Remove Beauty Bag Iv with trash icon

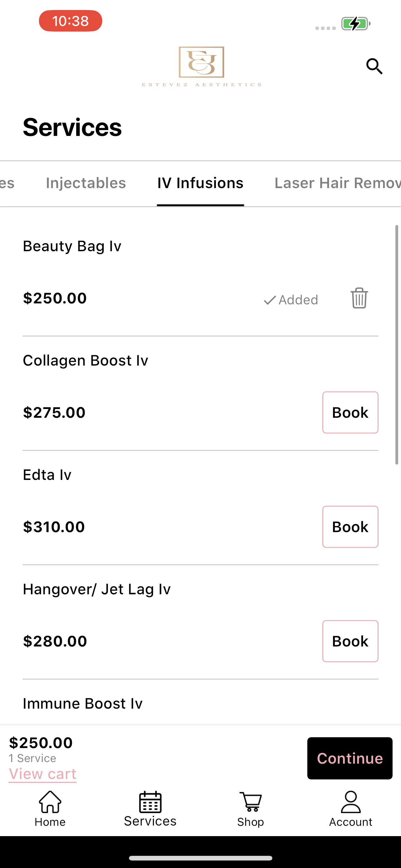pyautogui.click(x=359, y=298)
